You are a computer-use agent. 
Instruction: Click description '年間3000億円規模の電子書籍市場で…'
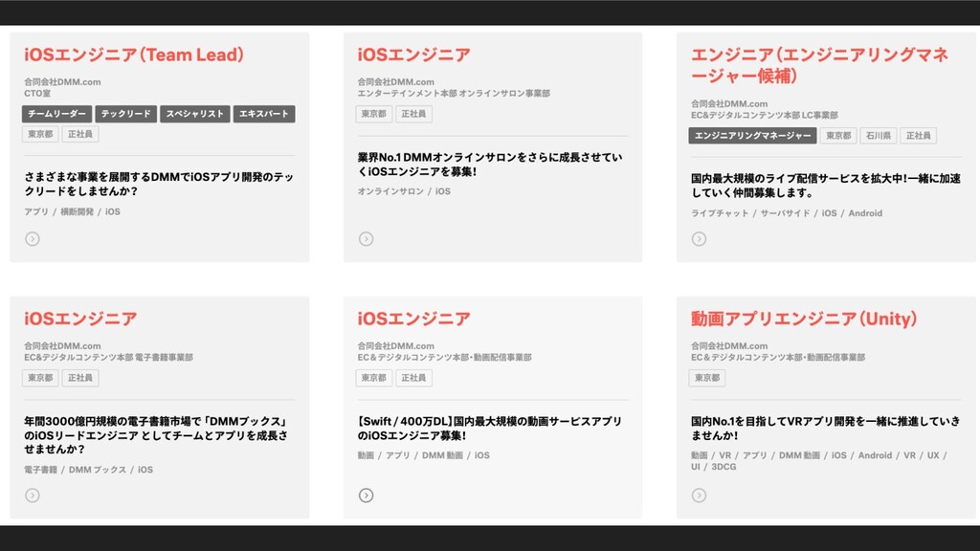point(156,435)
